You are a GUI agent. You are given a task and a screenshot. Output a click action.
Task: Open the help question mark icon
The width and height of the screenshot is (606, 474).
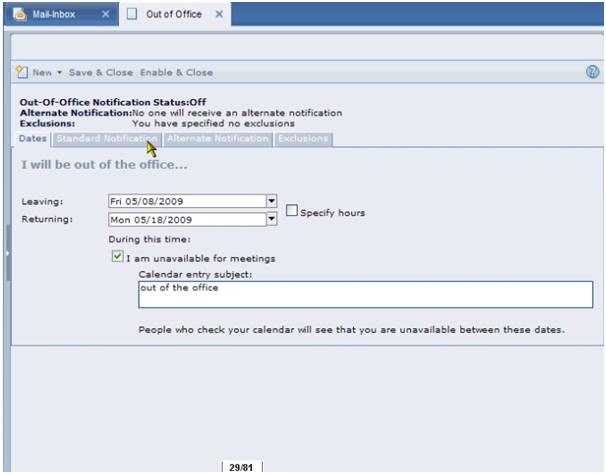click(x=592, y=72)
